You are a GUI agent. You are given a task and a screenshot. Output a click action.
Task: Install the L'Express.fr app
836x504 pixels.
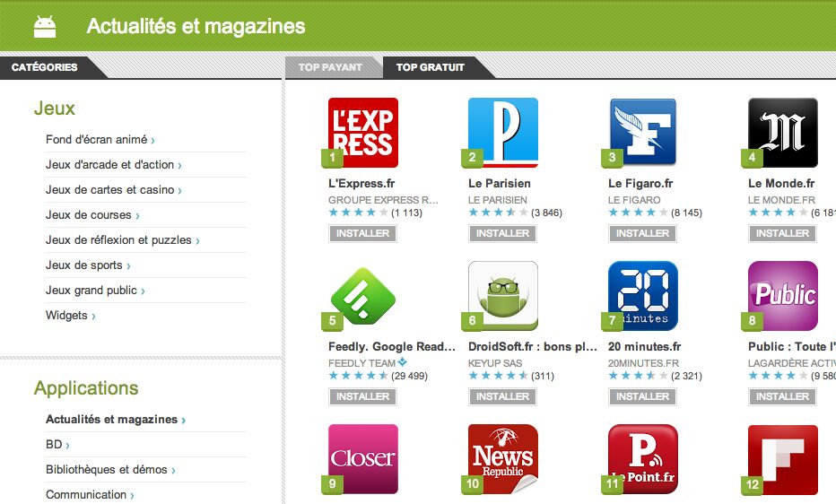click(362, 233)
